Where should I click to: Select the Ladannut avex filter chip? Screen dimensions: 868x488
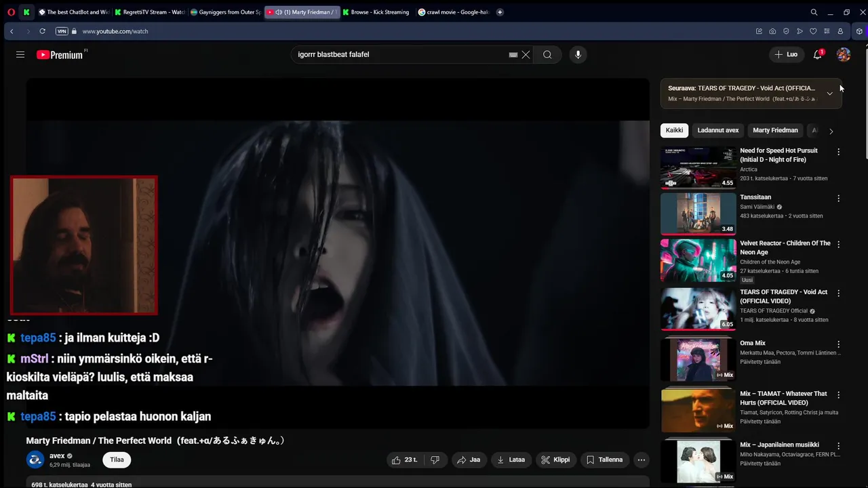(x=718, y=130)
